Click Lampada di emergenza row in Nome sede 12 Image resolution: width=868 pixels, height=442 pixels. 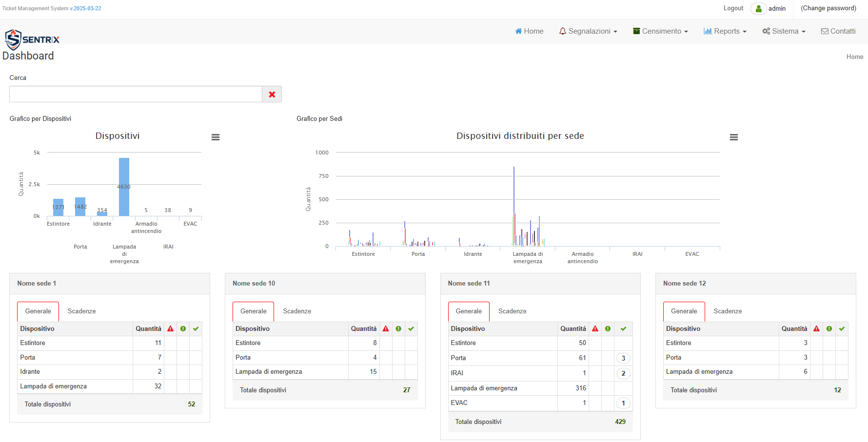(x=756, y=372)
